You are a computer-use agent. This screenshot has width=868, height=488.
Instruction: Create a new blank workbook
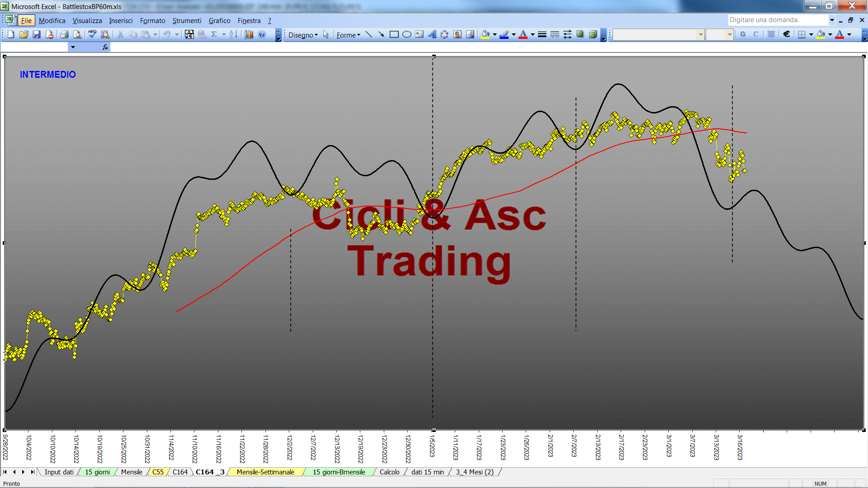(11, 34)
